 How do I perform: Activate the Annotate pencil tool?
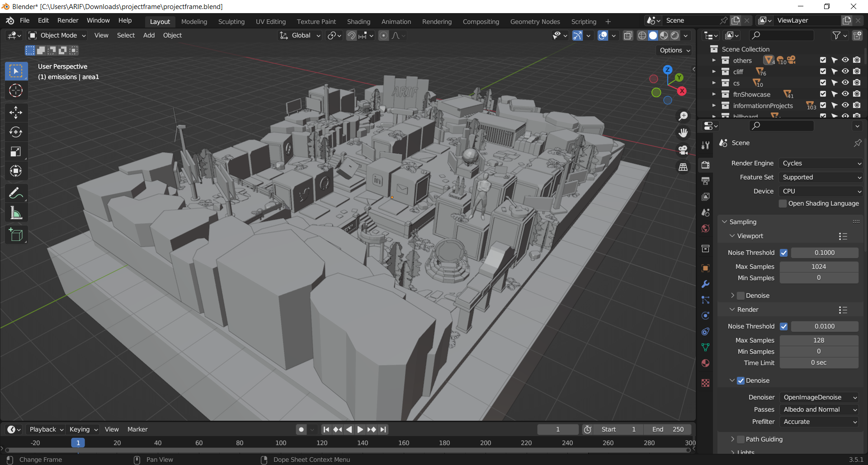16,193
